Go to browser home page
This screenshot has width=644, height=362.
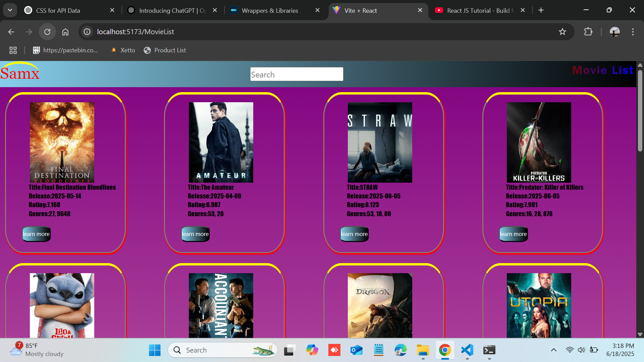[65, 32]
